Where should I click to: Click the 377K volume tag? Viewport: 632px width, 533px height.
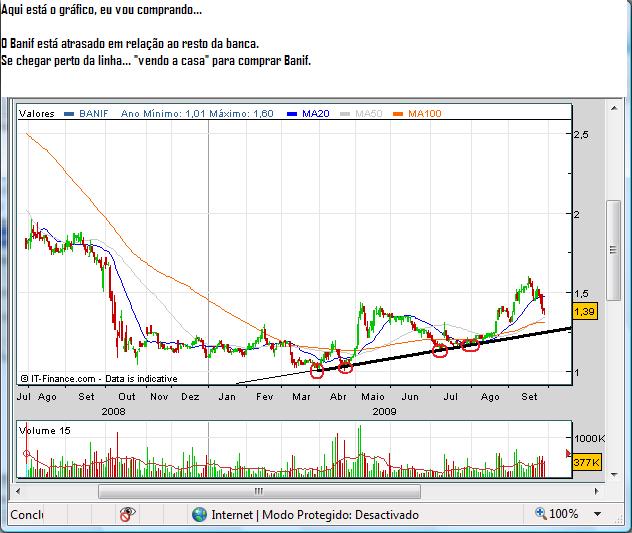click(586, 462)
